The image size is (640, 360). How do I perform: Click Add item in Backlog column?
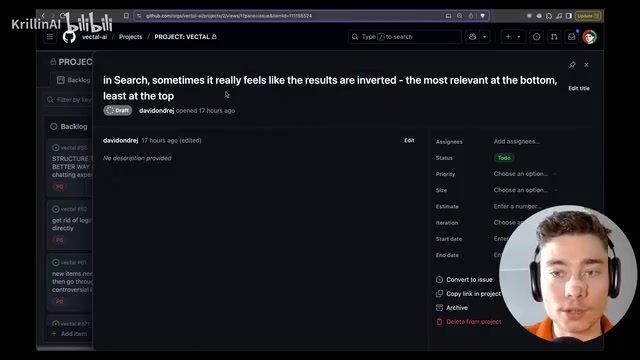click(69, 333)
